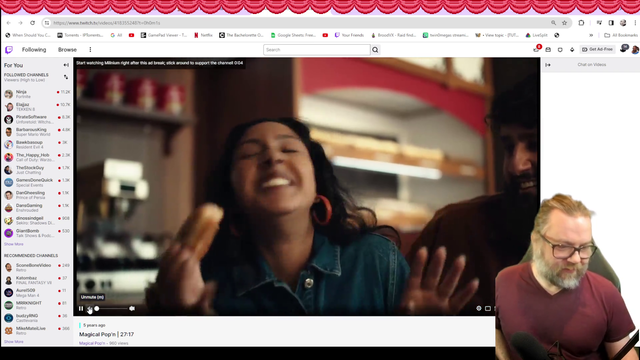Go forward in browser history
640x360 pixels.
pos(20,23)
